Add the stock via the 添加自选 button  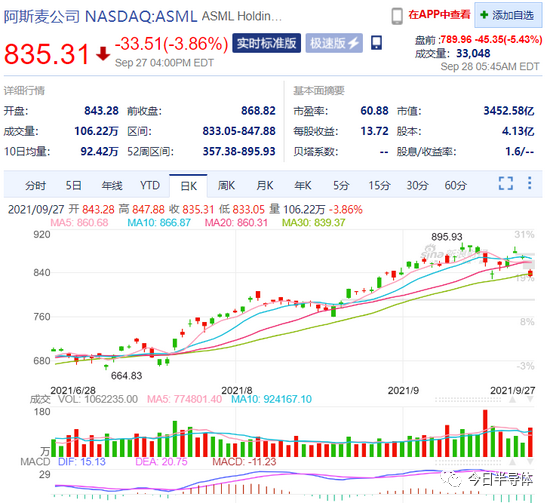(x=508, y=15)
